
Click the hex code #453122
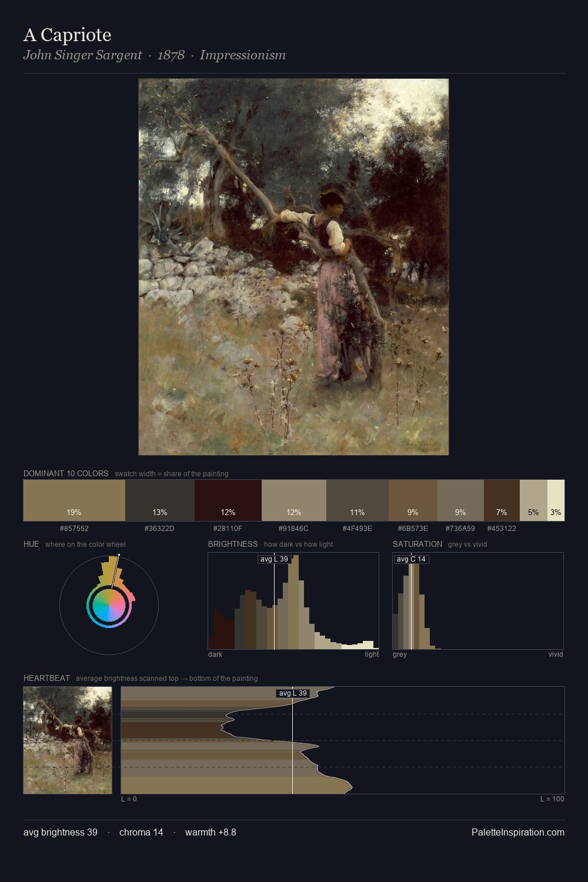point(502,529)
